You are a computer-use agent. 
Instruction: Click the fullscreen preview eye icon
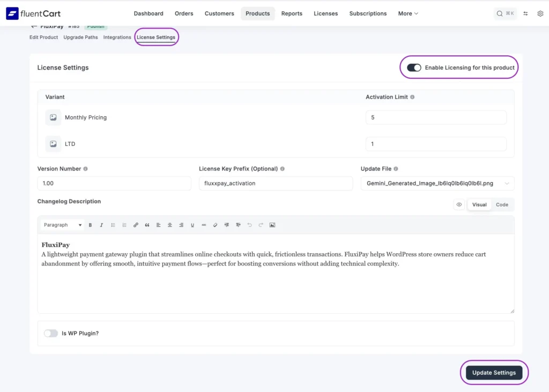tap(458, 204)
